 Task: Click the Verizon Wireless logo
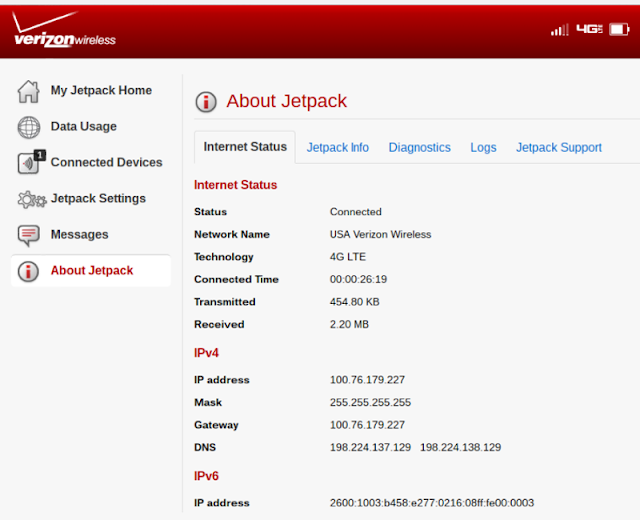[64, 29]
